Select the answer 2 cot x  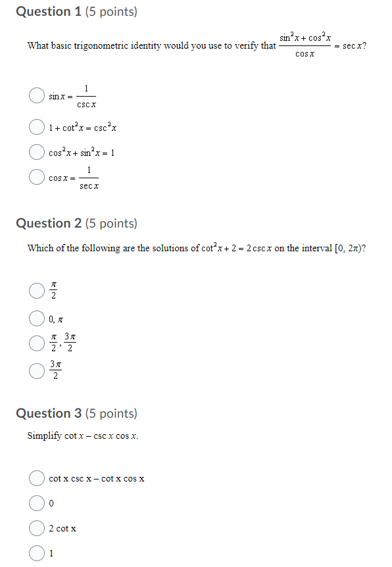37,528
